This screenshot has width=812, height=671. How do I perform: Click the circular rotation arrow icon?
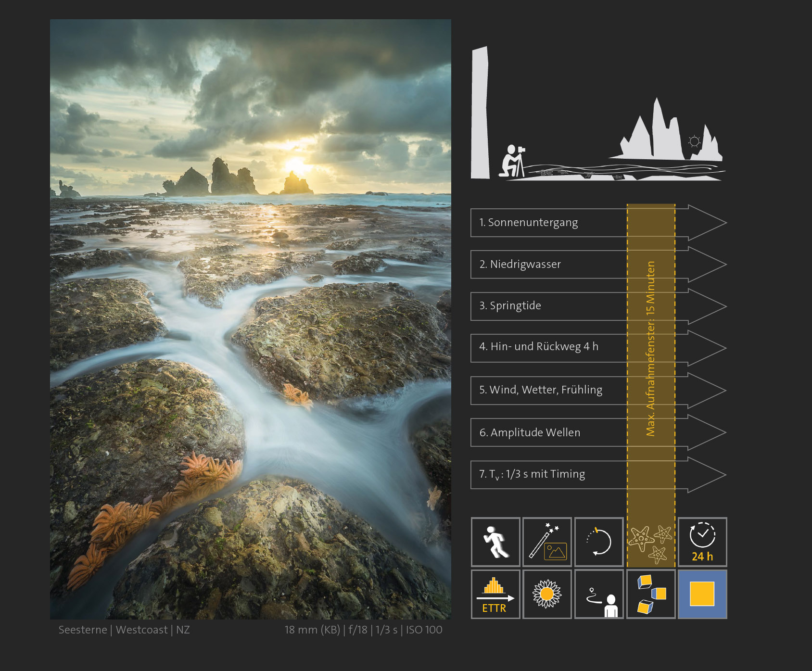(x=599, y=542)
